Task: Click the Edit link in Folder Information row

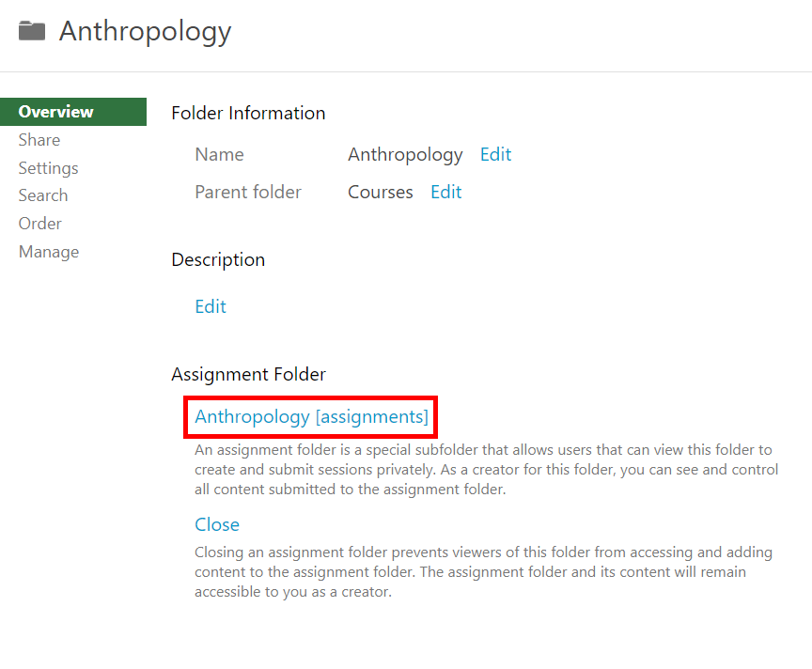Action: pyautogui.click(x=495, y=154)
